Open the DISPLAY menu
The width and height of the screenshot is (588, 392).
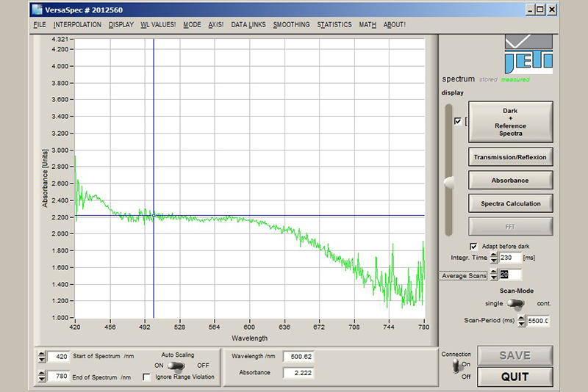[x=121, y=25]
